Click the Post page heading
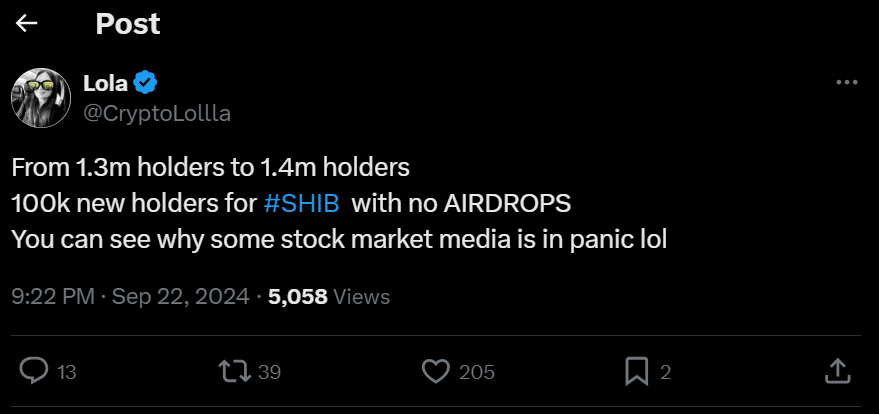879x414 pixels. point(128,24)
